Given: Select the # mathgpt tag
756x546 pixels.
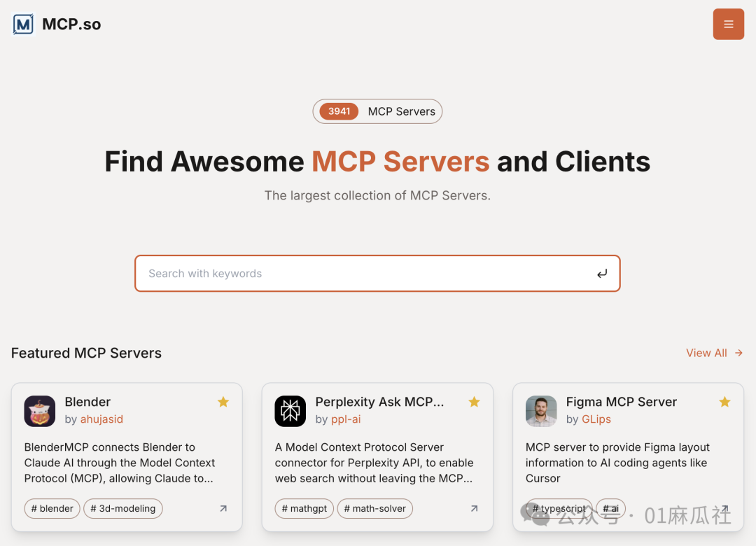Looking at the screenshot, I should coord(304,508).
